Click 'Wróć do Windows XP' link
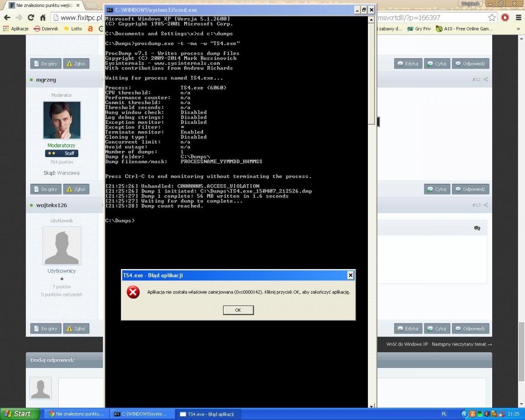 407,344
